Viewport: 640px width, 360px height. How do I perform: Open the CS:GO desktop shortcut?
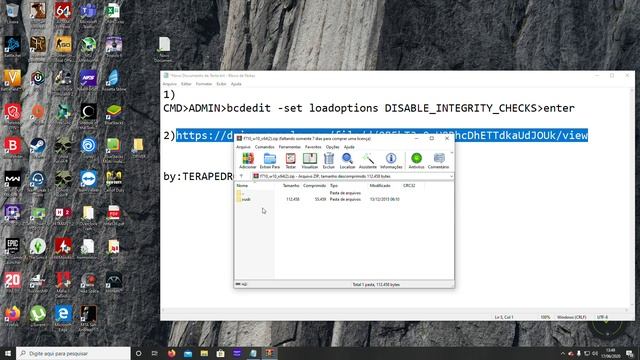[x=63, y=47]
